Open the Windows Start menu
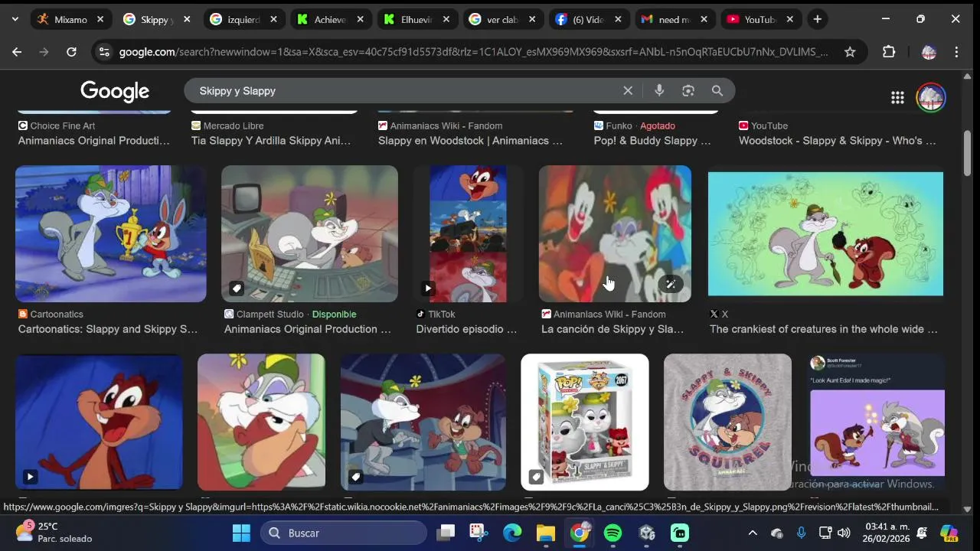The height and width of the screenshot is (551, 980). (241, 533)
